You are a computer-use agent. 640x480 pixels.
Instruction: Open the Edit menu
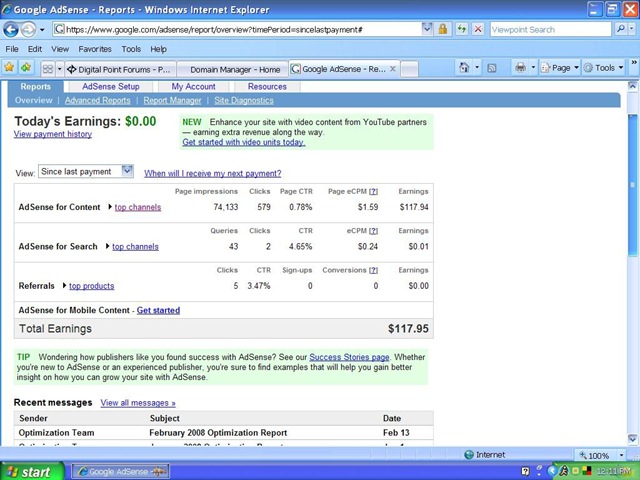click(35, 49)
